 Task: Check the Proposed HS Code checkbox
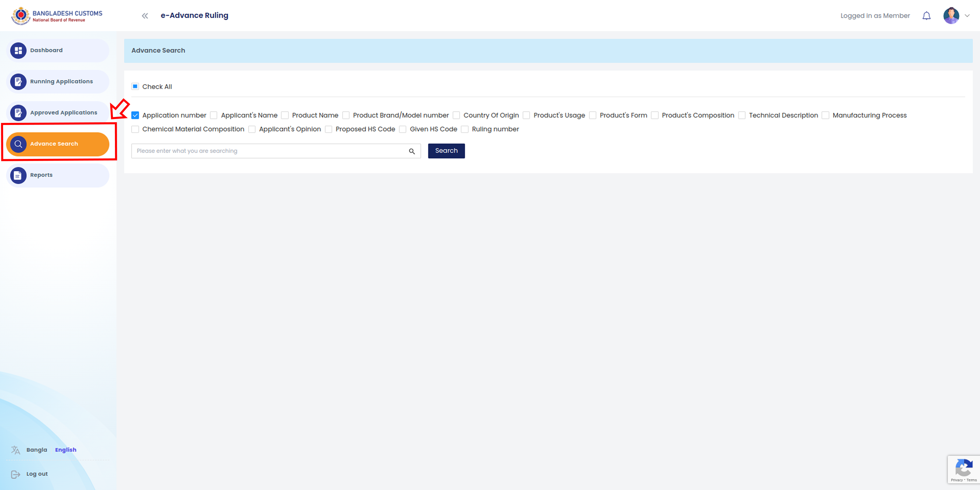point(329,129)
